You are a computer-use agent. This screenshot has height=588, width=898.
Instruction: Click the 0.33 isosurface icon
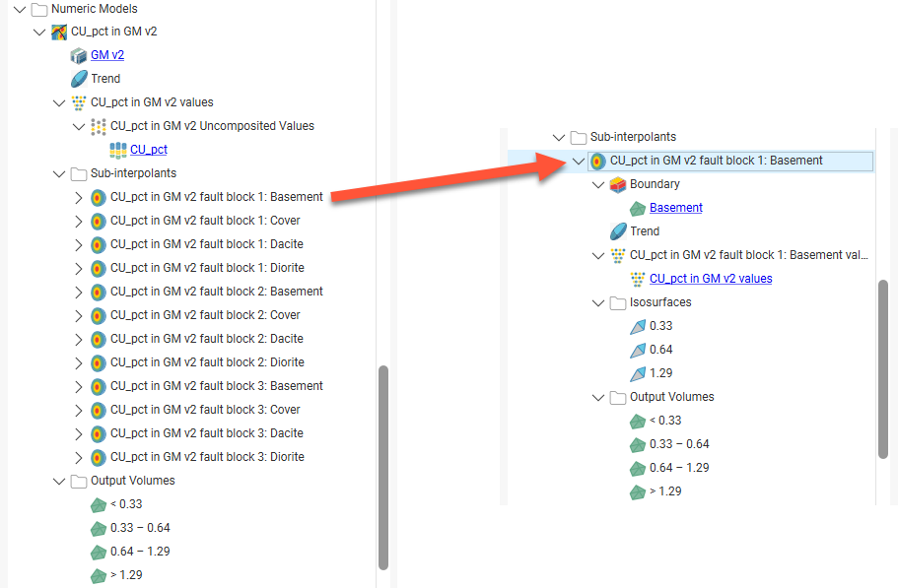point(638,326)
